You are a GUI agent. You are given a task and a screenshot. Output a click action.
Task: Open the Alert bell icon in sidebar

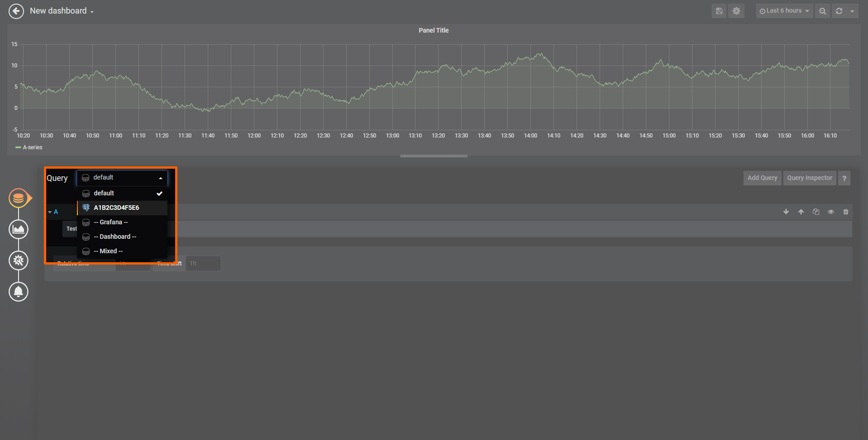coord(19,292)
